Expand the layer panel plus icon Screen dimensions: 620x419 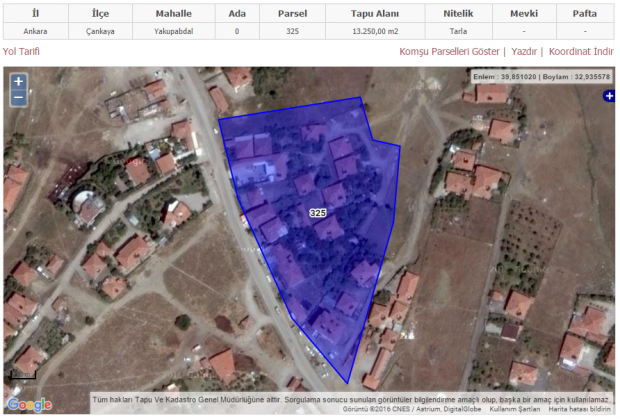tap(609, 96)
